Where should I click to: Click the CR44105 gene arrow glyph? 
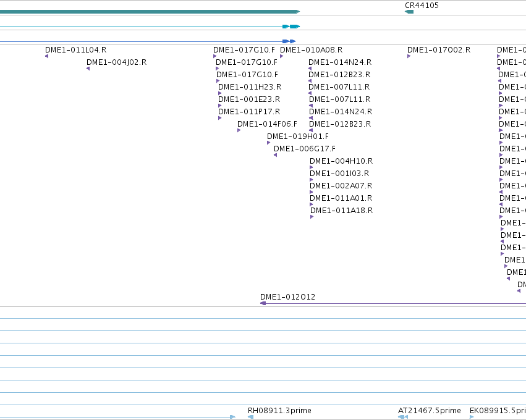click(x=409, y=12)
